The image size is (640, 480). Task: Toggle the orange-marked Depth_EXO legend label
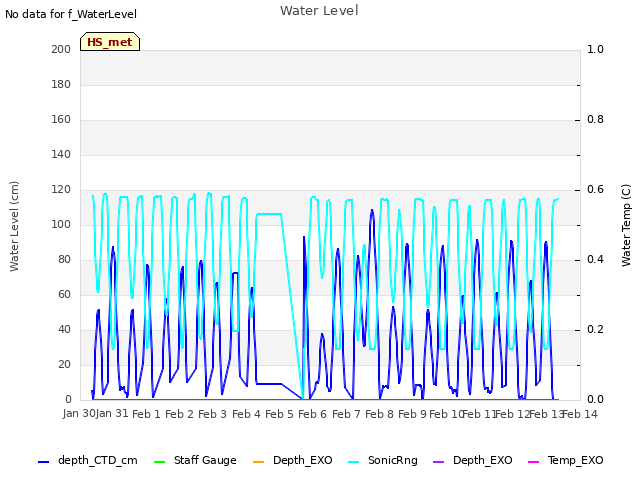click(x=302, y=460)
